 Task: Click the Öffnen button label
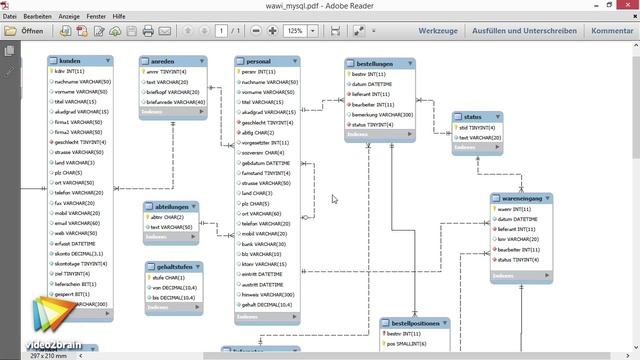(x=32, y=31)
